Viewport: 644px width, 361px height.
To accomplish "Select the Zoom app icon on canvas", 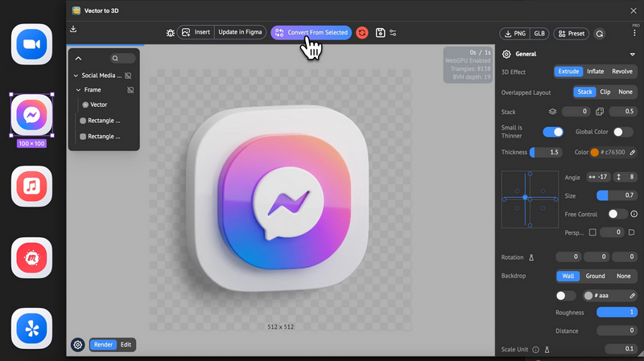I will 31,44.
